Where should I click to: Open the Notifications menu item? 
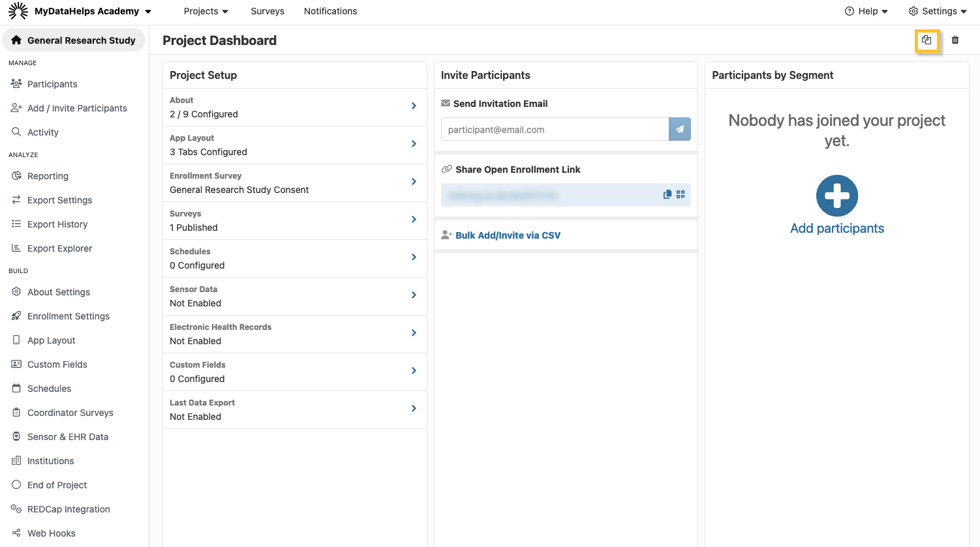(330, 11)
